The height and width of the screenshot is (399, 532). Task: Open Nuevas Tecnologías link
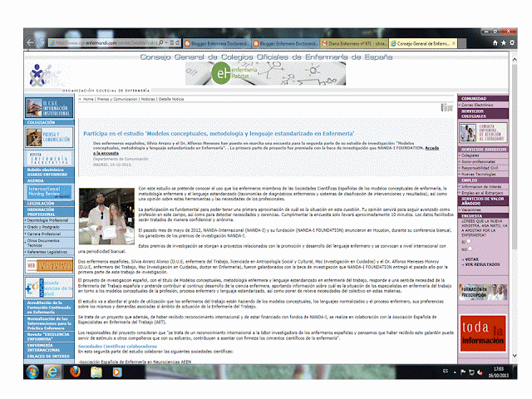pos(479,174)
